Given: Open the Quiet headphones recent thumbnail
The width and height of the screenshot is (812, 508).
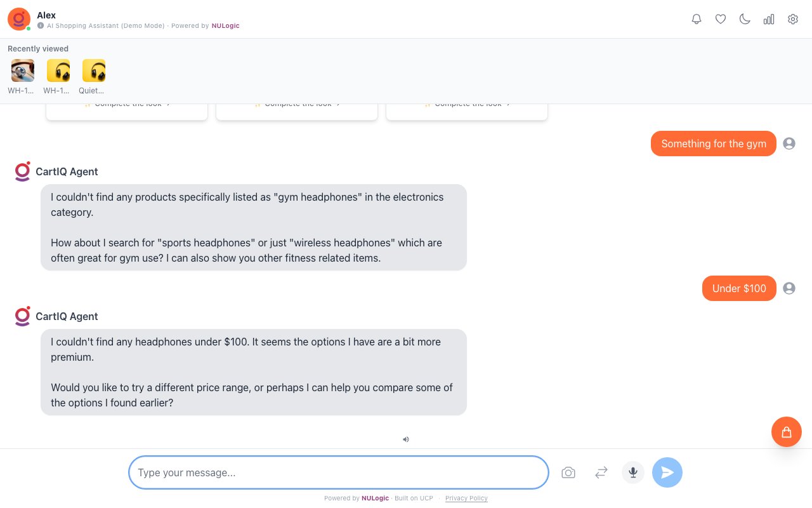Looking at the screenshot, I should [x=94, y=70].
